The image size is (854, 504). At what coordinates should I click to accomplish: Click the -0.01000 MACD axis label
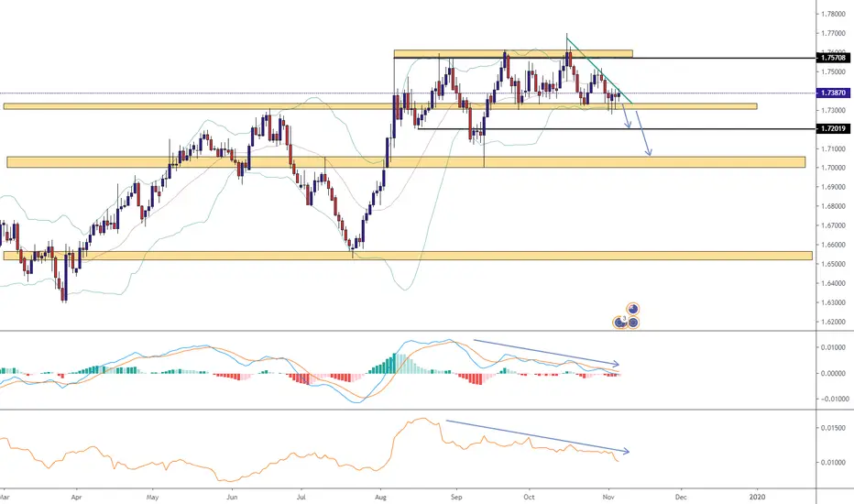(x=833, y=399)
